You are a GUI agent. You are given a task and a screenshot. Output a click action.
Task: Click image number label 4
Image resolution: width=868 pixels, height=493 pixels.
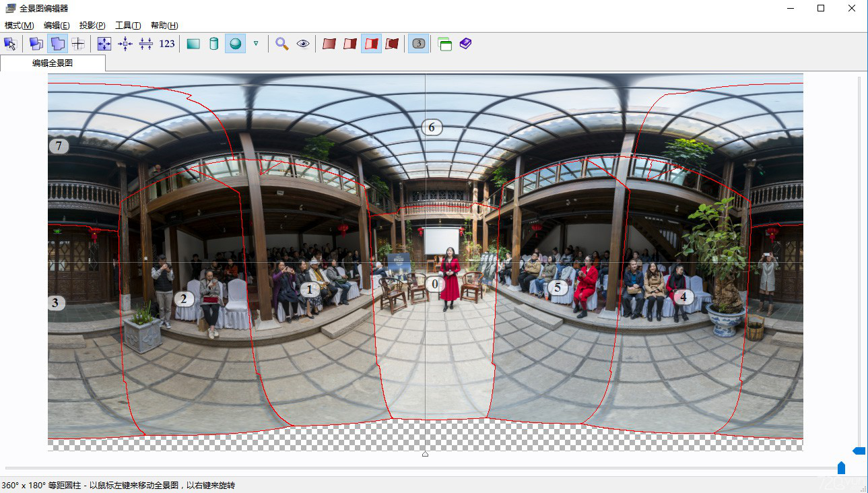[683, 296]
